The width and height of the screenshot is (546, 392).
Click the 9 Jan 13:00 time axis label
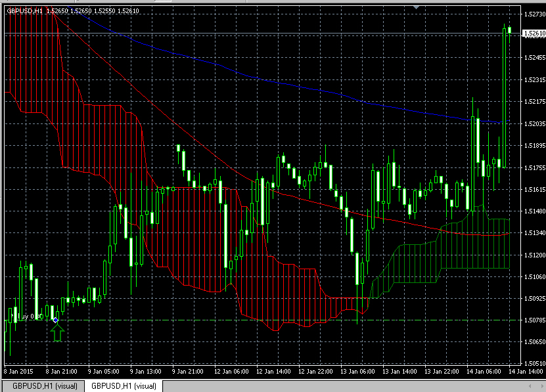pyautogui.click(x=146, y=372)
